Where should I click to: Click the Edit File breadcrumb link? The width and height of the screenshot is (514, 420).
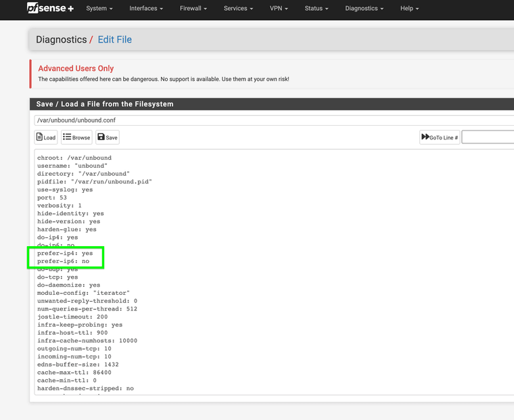pos(115,40)
